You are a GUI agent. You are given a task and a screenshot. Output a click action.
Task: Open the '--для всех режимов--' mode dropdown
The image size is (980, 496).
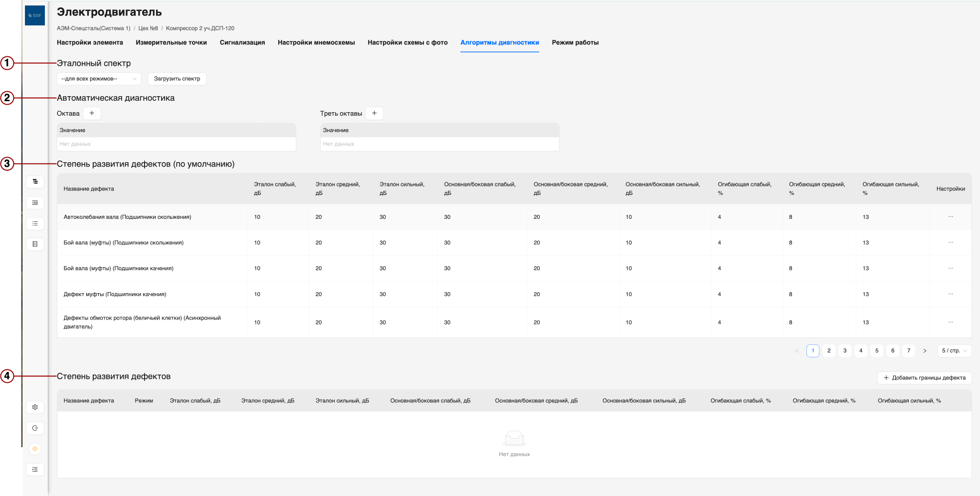tap(99, 79)
